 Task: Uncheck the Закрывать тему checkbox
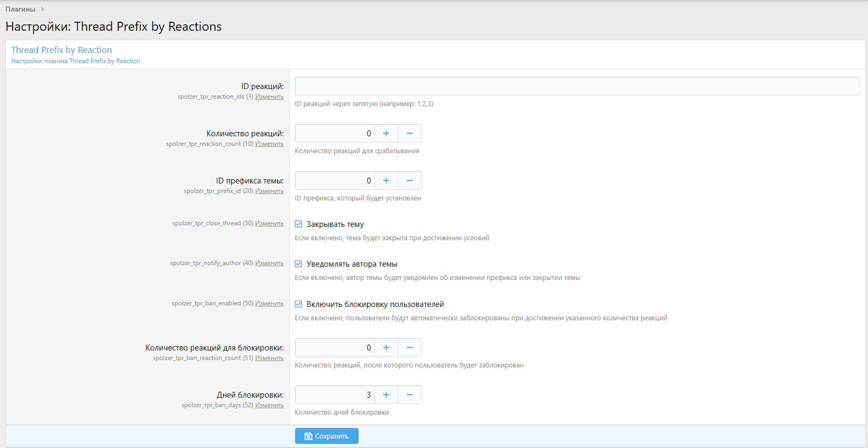pyautogui.click(x=299, y=224)
